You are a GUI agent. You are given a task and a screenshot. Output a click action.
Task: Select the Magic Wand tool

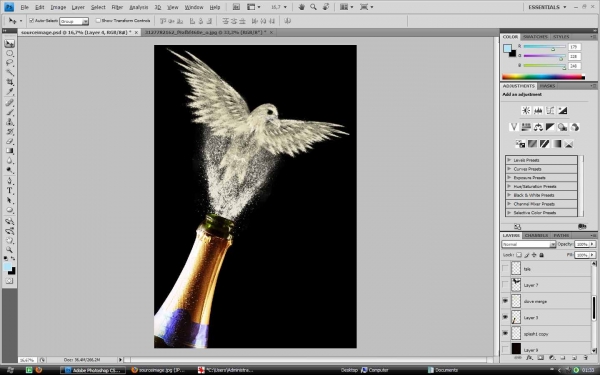[x=10, y=72]
